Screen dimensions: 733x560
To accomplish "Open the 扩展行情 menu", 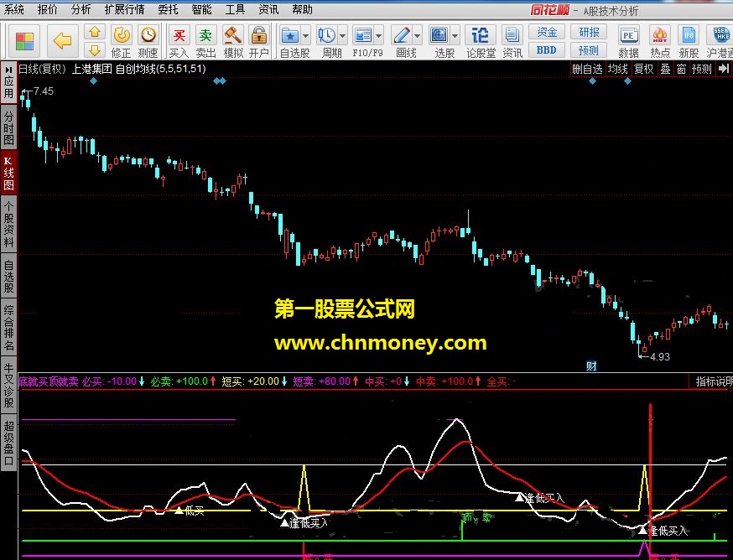I will click(124, 9).
